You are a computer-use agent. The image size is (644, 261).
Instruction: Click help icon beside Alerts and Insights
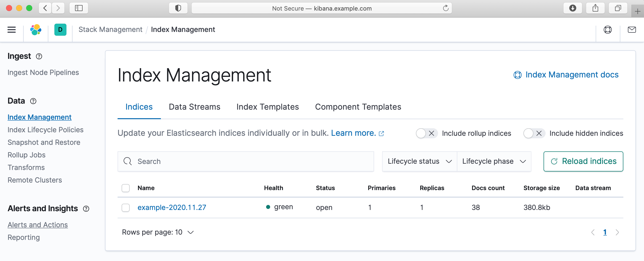point(86,209)
